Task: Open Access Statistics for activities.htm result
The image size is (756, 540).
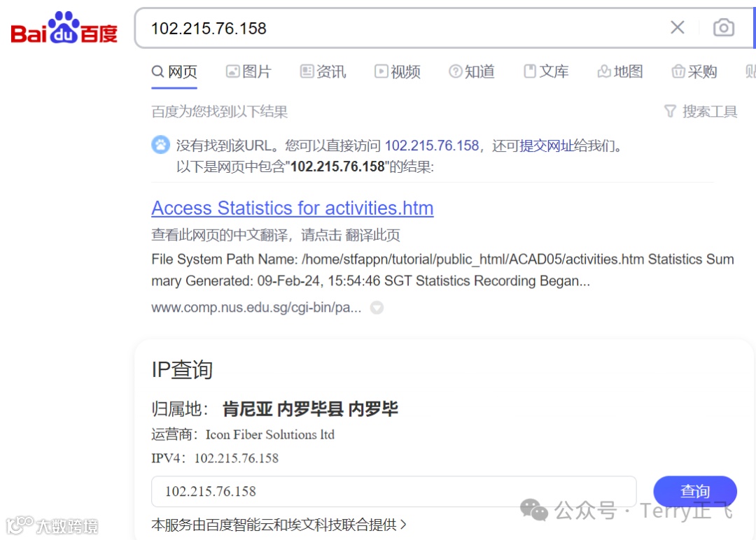Action: click(292, 208)
